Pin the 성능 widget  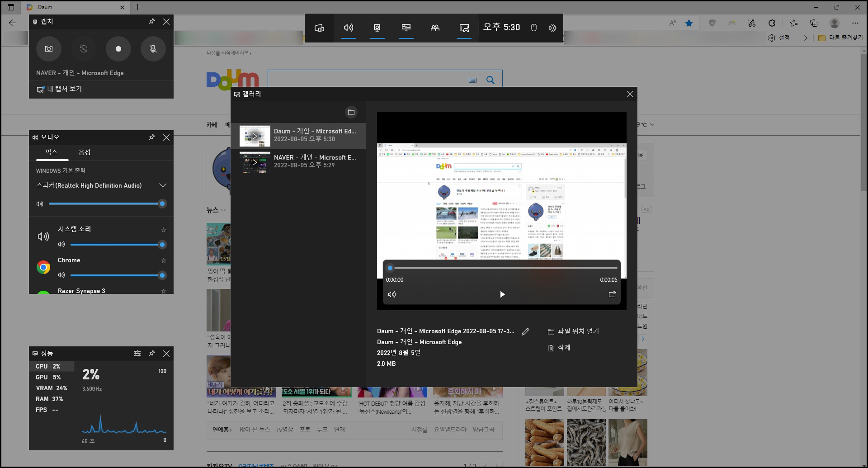(152, 354)
